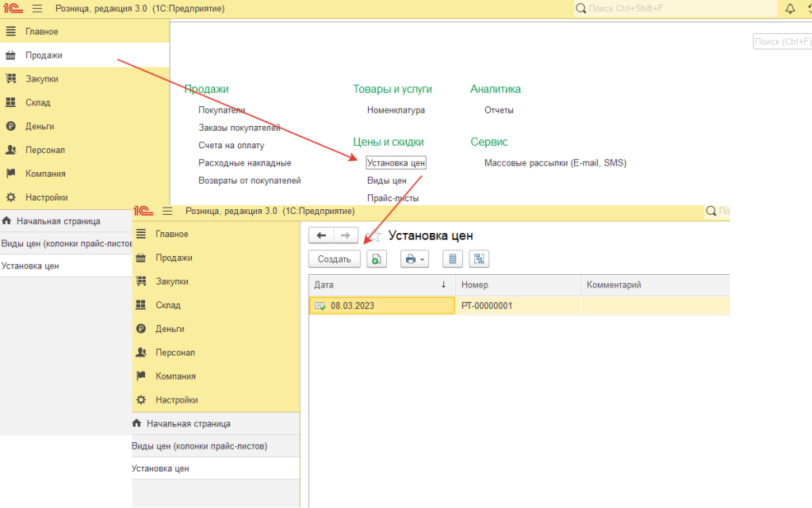Open hamburger main menu in upper window
The image size is (812, 508).
coord(37,9)
